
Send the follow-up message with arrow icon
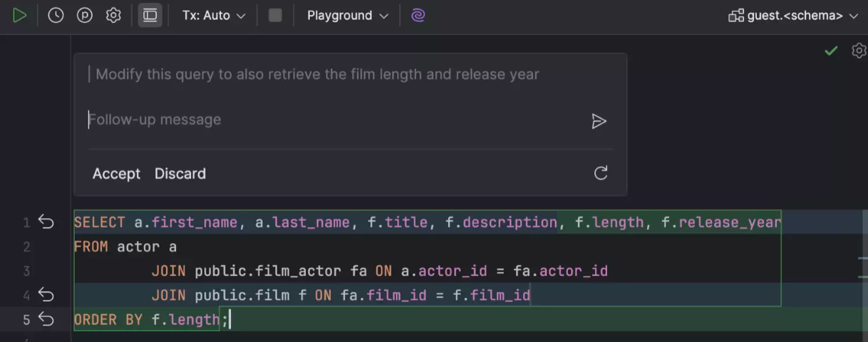point(599,121)
